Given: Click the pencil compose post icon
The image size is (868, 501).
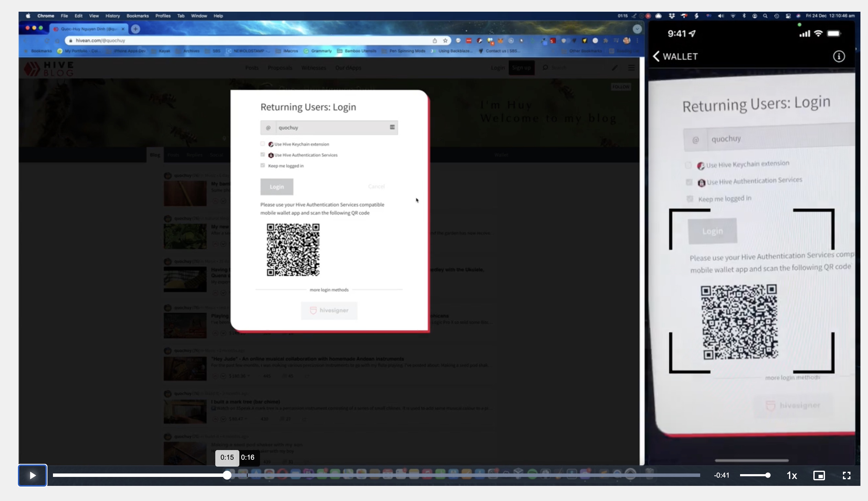Looking at the screenshot, I should (x=615, y=68).
